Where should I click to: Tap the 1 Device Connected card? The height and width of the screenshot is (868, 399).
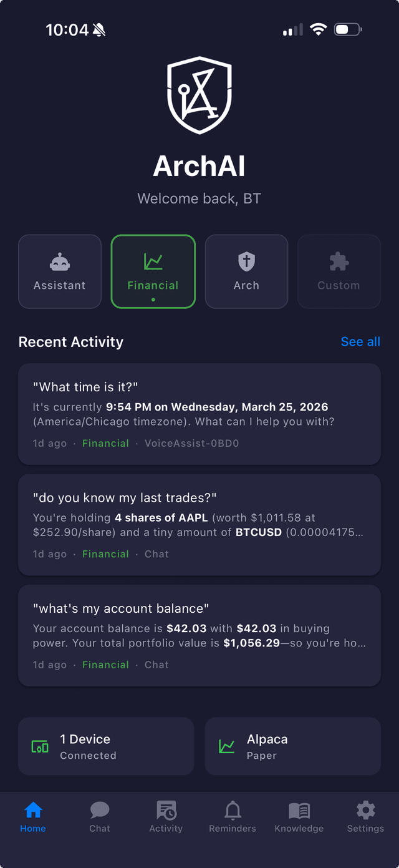(106, 746)
